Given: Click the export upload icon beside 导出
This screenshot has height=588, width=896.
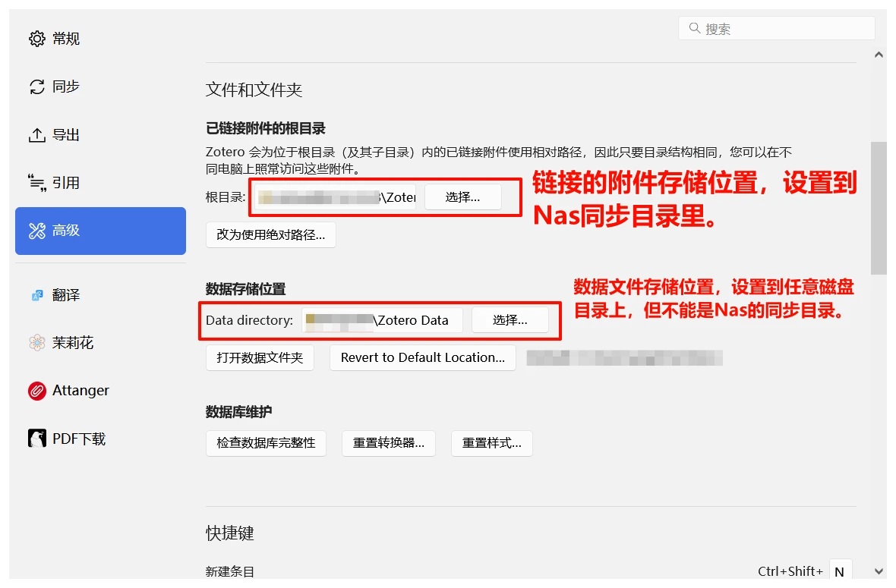Looking at the screenshot, I should click(x=37, y=135).
